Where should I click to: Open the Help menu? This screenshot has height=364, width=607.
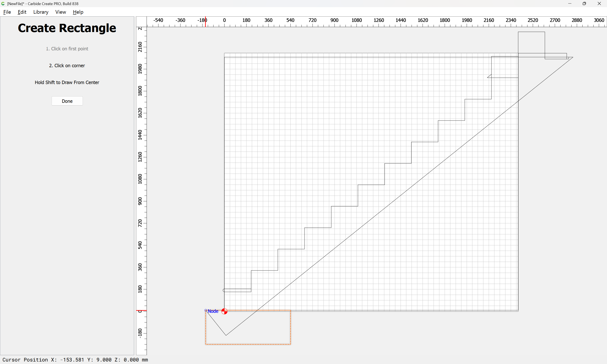coord(78,12)
